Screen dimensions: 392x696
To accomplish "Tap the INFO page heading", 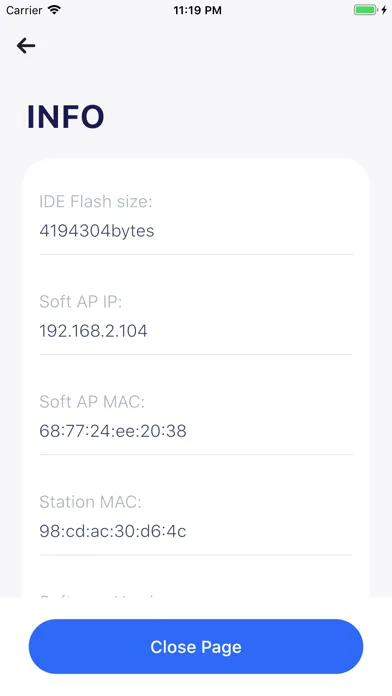I will point(66,117).
